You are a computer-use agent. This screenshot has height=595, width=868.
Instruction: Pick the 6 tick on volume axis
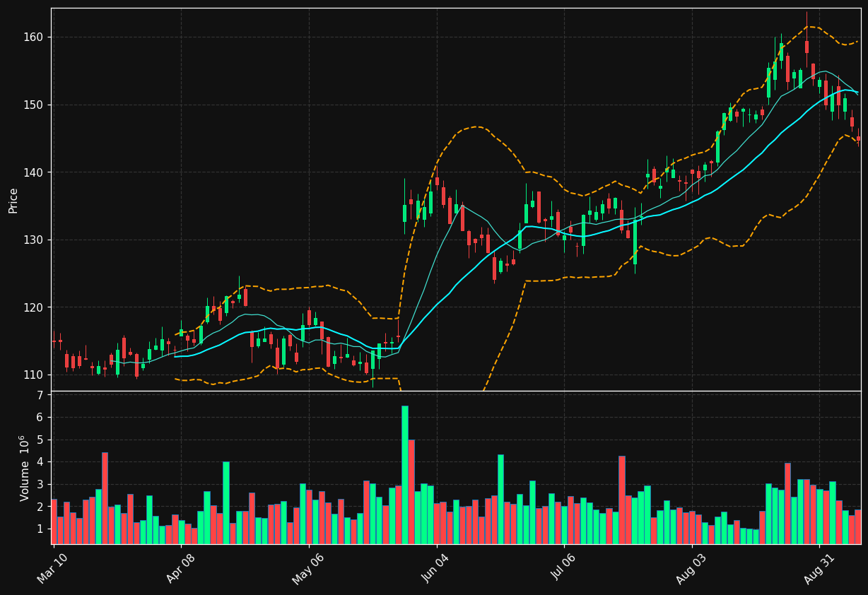[x=40, y=418]
